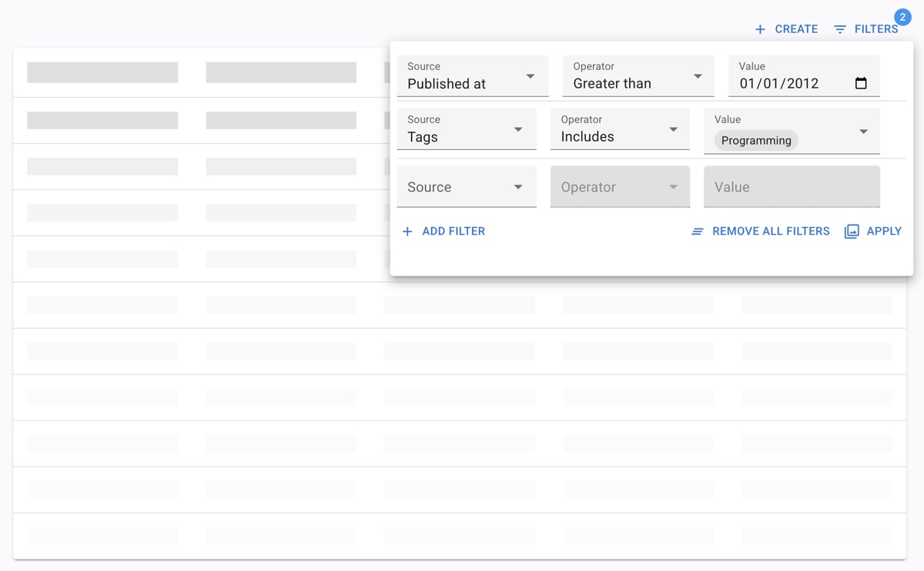Click the 01/01/2012 date value field
Screen dimensions: 924x571
pos(779,83)
